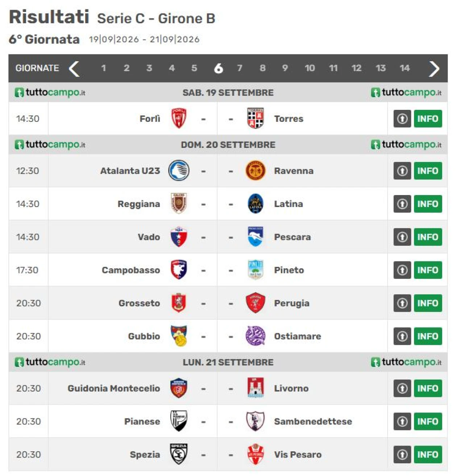The height and width of the screenshot is (476, 464).
Task: Open INFO for Reggiana vs Latina
Action: pyautogui.click(x=428, y=204)
